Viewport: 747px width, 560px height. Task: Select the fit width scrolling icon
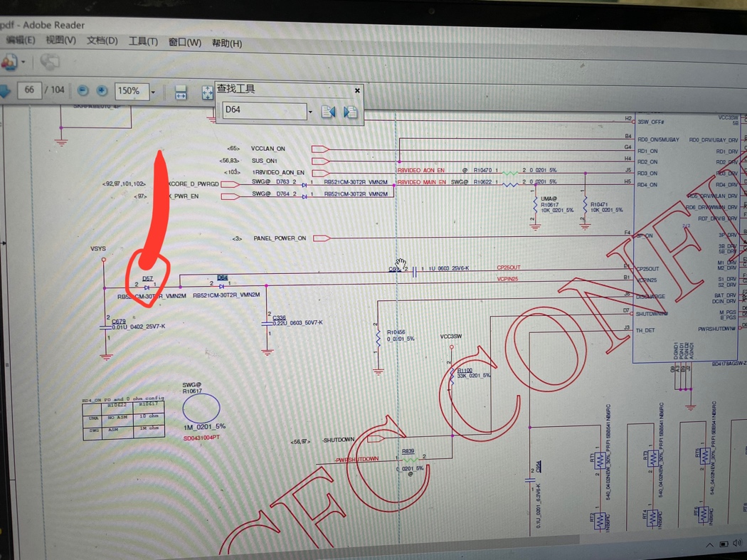click(x=181, y=92)
